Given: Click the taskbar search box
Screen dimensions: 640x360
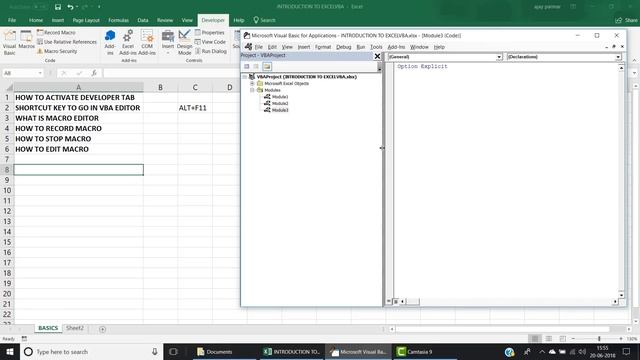Looking at the screenshot, I should (91, 352).
